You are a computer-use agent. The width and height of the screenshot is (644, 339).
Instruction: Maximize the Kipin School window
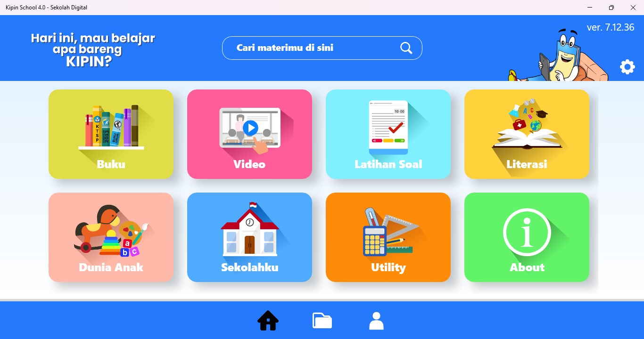(x=611, y=8)
